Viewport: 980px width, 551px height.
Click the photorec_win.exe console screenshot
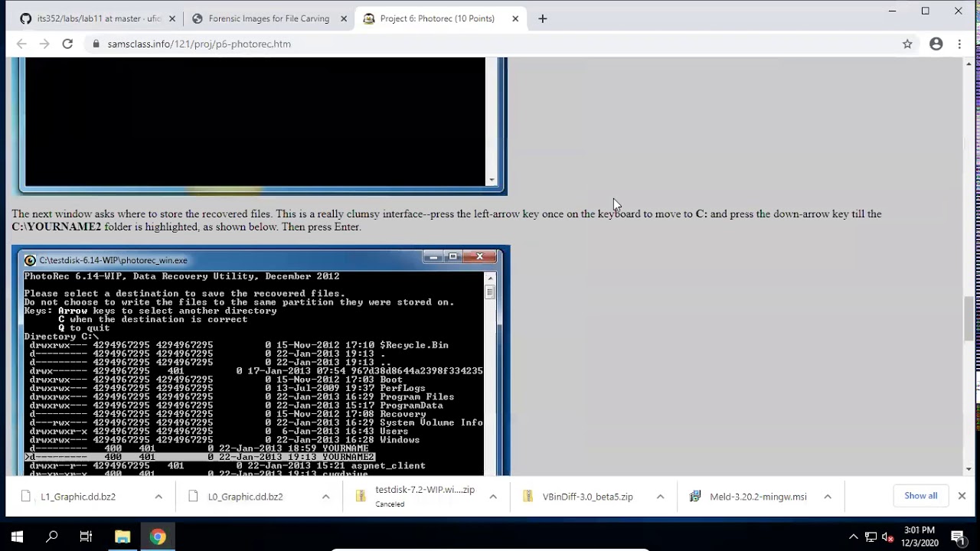coord(260,361)
